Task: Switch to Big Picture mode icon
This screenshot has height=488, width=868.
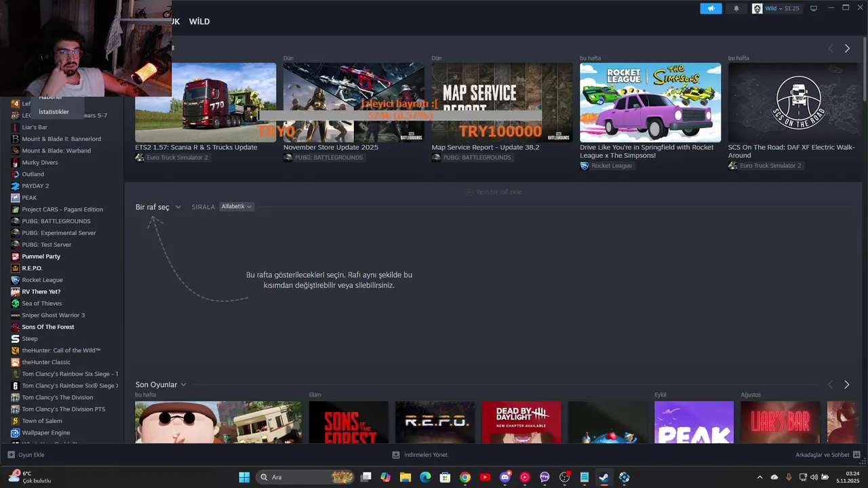Action: coord(813,8)
